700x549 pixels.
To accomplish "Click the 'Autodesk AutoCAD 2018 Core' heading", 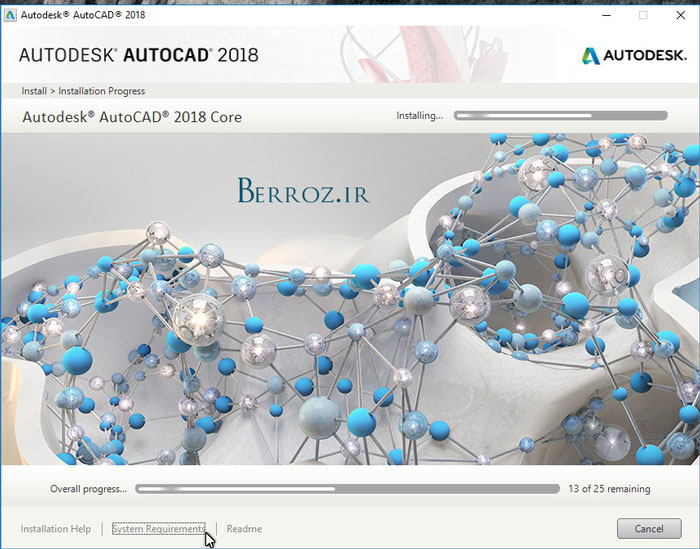I will [132, 117].
